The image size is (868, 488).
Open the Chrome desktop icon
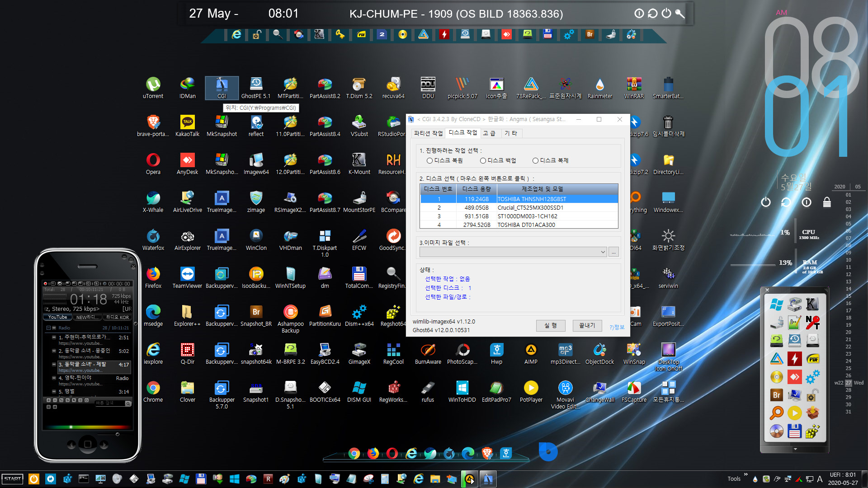click(153, 391)
